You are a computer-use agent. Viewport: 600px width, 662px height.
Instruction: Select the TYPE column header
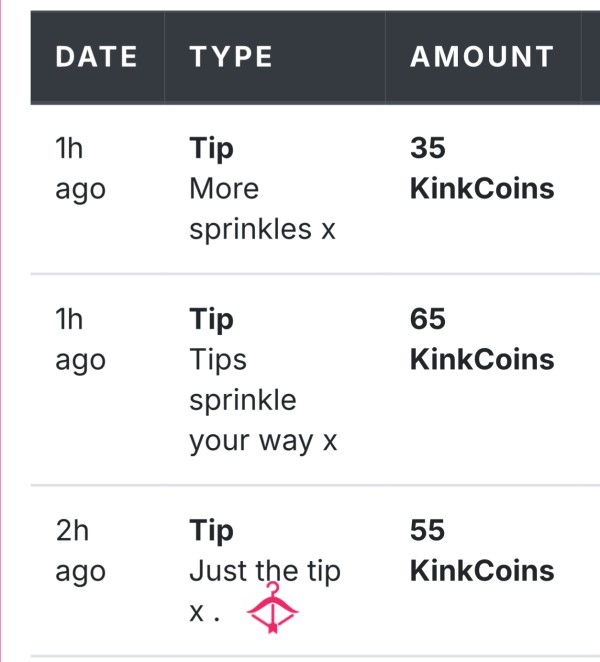click(231, 57)
